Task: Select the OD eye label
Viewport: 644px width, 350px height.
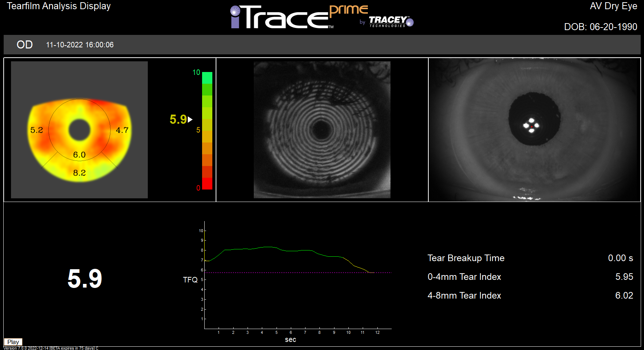Action: pos(25,45)
